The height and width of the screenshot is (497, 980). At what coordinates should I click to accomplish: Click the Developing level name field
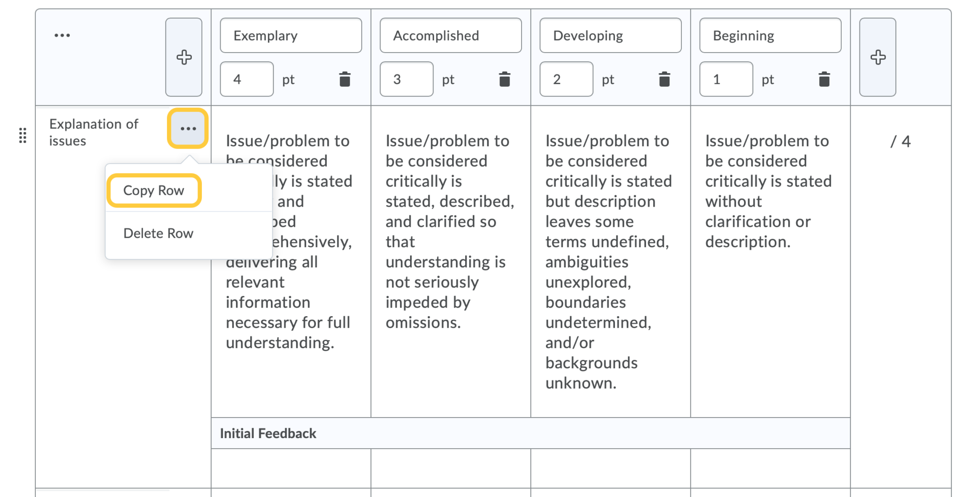click(610, 35)
